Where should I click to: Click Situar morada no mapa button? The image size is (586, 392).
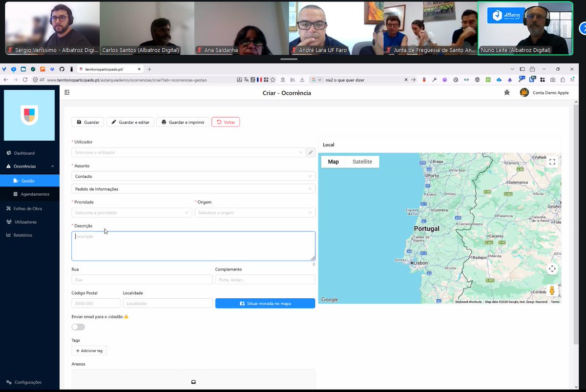click(265, 303)
